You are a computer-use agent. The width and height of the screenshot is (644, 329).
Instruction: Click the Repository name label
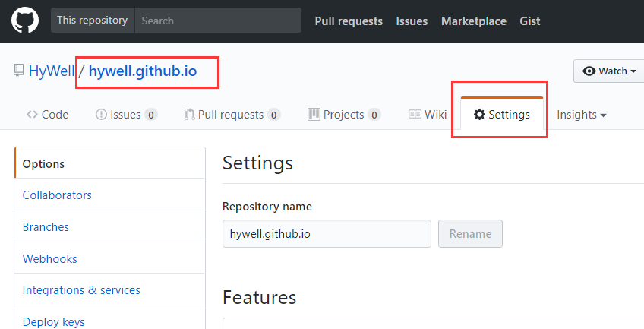267,206
